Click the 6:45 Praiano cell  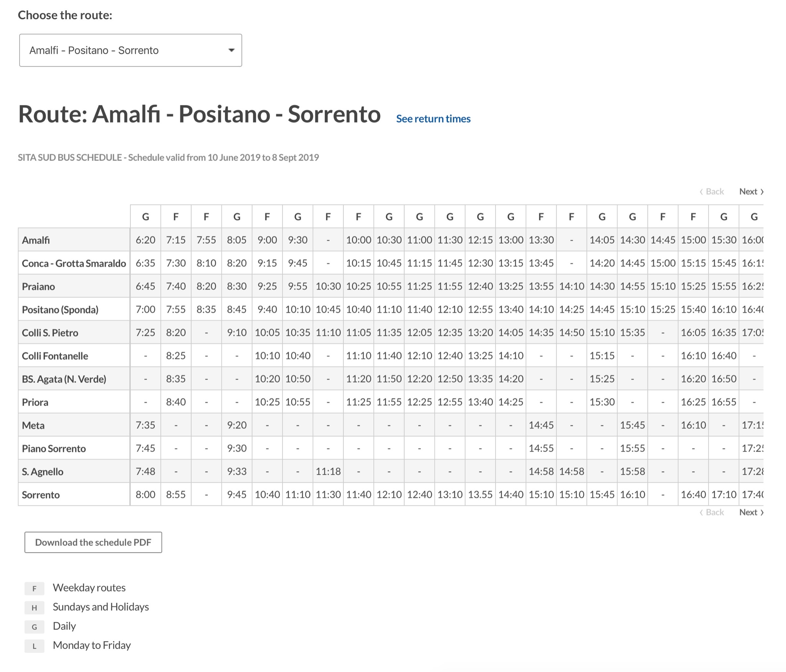tap(145, 286)
